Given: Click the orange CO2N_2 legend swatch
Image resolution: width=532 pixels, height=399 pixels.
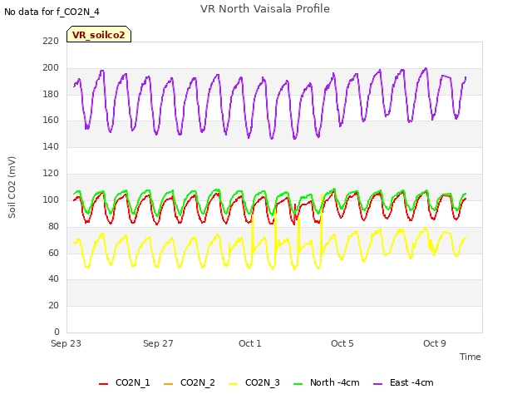Looking at the screenshot, I should click(168, 383).
